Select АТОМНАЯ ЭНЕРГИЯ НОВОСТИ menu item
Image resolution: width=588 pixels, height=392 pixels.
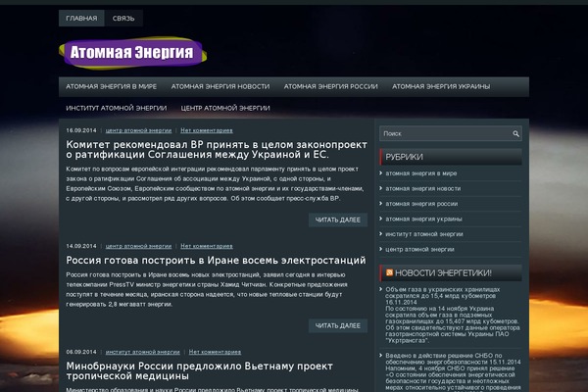pyautogui.click(x=220, y=86)
